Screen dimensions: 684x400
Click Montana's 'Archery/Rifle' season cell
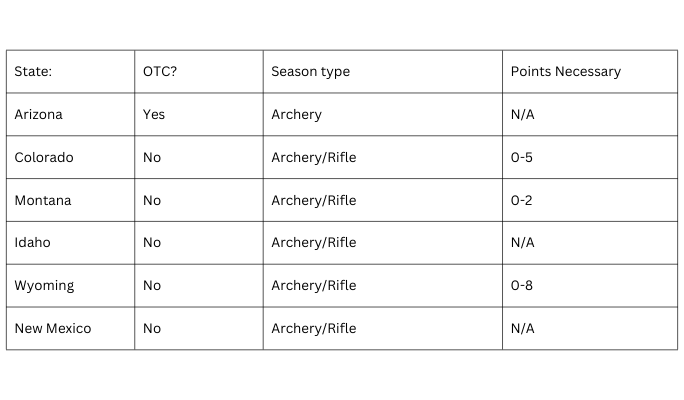(x=313, y=200)
